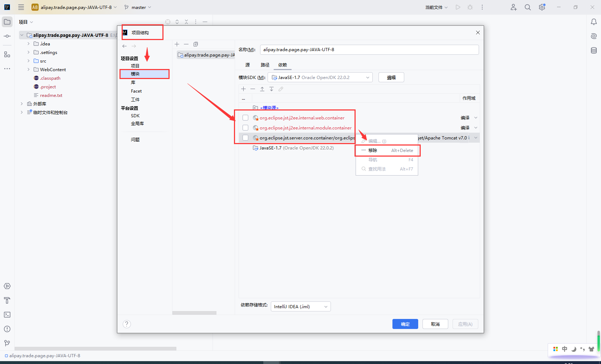Open the Services tool window
Screen dimensions: 601x364
7,286
